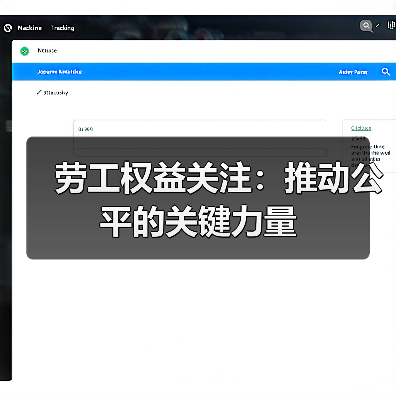Click the round logo icon in top bar
396x396 pixels.
[x=8, y=28]
